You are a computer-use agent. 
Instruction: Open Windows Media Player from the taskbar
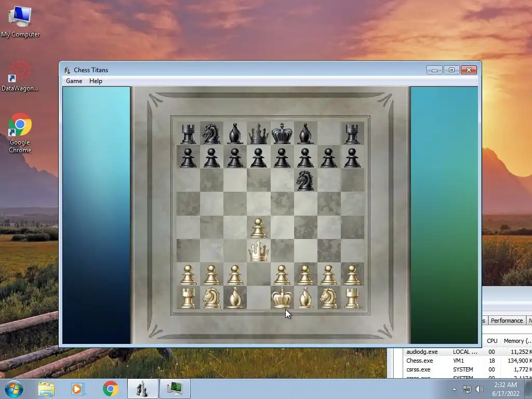pyautogui.click(x=77, y=389)
